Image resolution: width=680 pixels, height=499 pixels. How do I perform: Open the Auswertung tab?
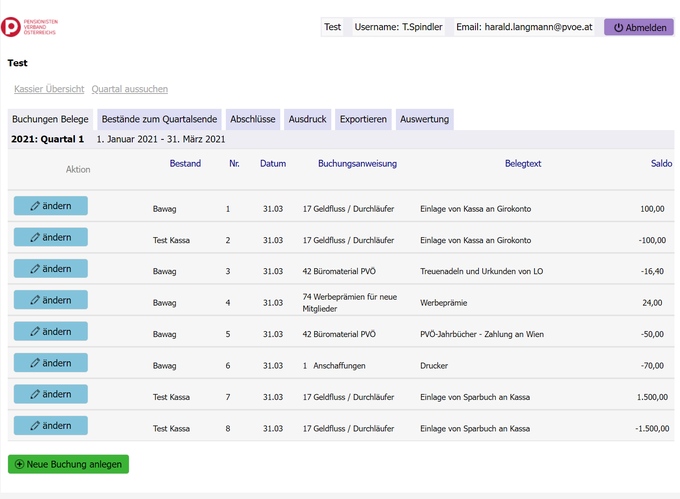point(425,119)
